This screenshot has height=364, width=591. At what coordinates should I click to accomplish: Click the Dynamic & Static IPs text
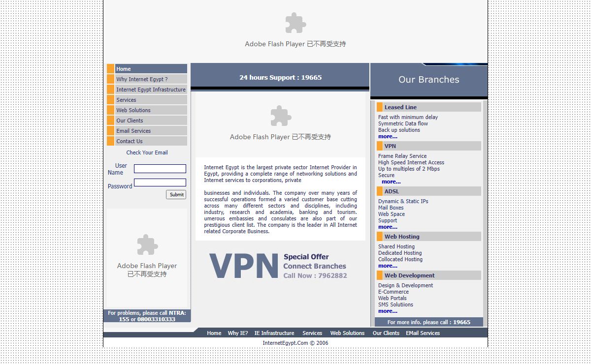403,201
